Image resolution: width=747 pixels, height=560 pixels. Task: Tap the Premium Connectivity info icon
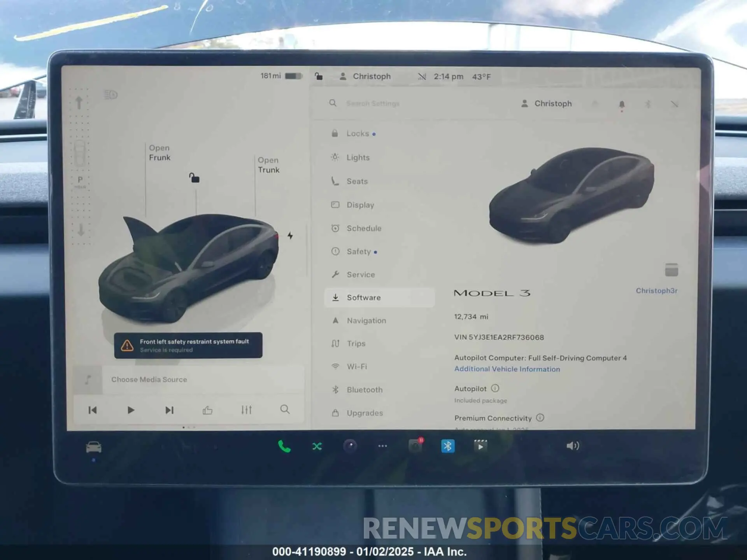540,418
